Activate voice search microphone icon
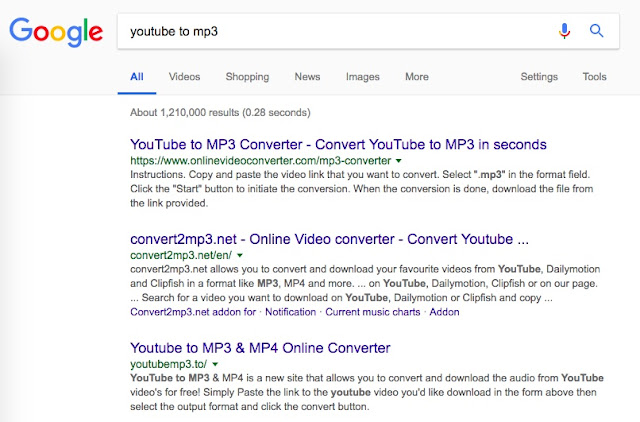The height and width of the screenshot is (422, 640). [564, 31]
